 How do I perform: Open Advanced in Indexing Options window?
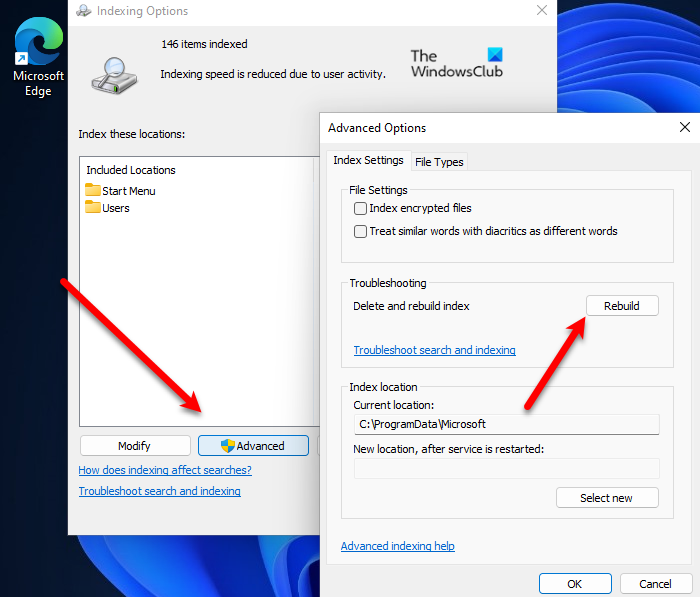[x=253, y=446]
